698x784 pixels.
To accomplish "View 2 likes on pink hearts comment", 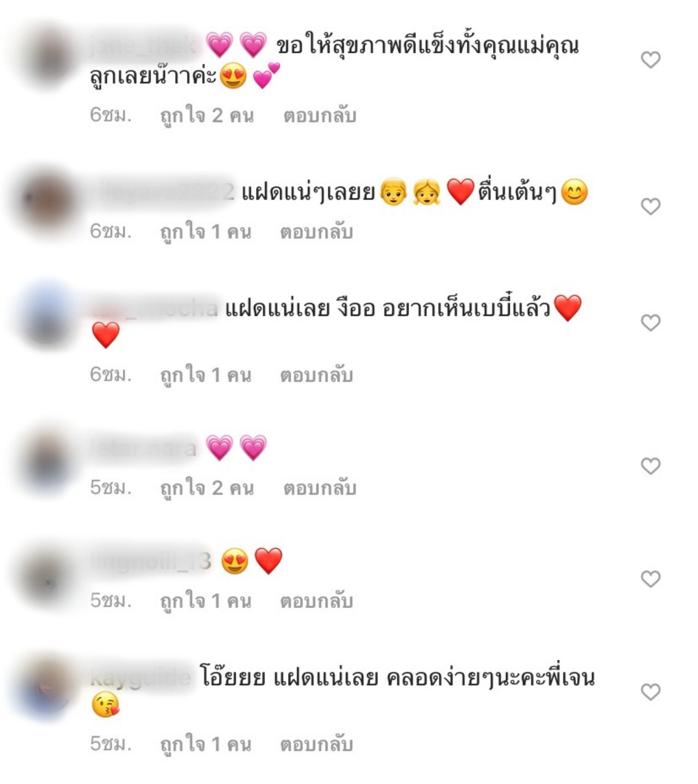I will (x=207, y=488).
